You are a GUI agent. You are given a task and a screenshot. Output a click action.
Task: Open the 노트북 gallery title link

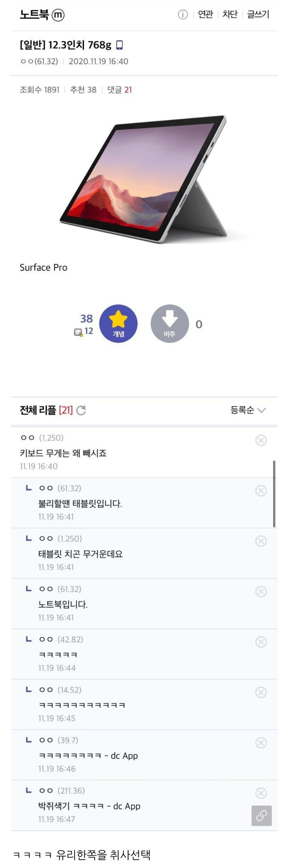34,15
